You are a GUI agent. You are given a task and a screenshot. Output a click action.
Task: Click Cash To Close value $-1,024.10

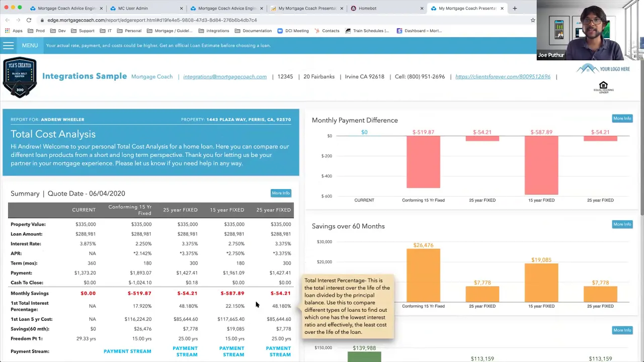click(x=139, y=283)
